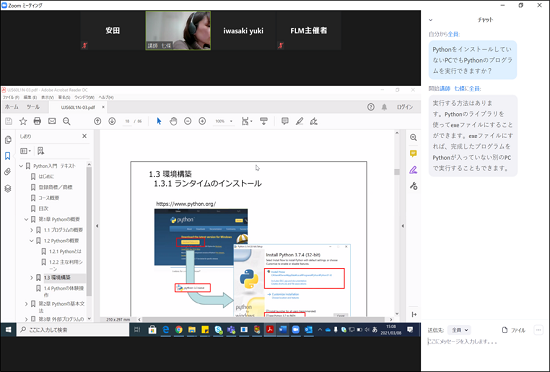Expand the 第2章 Pythonの基本文法 bookmark node
Screen dimensions: 550x372
coord(26,304)
